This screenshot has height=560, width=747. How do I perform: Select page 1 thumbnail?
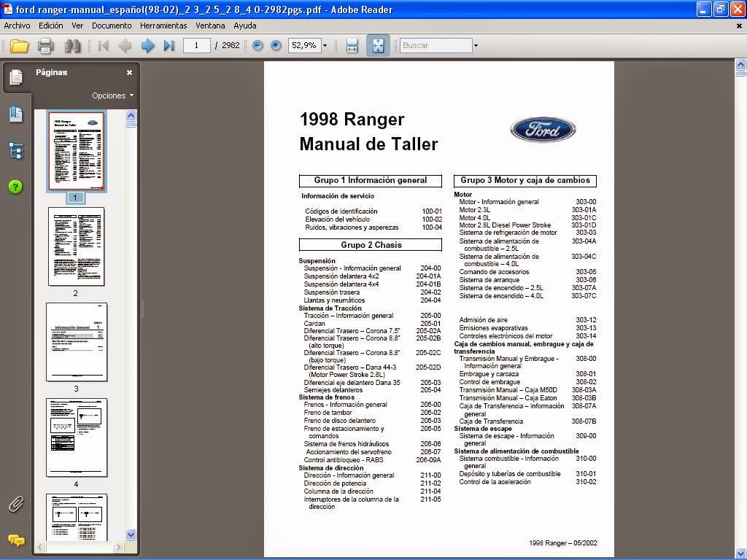click(x=76, y=150)
